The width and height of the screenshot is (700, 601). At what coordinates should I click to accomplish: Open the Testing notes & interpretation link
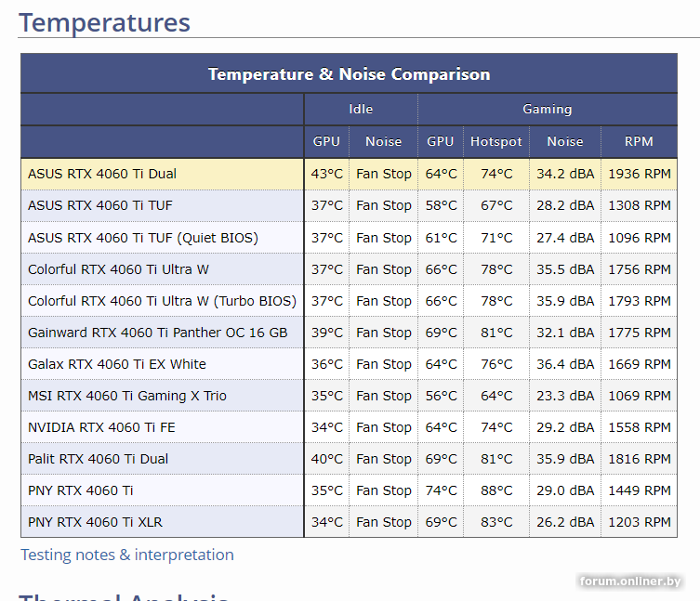pyautogui.click(x=127, y=555)
